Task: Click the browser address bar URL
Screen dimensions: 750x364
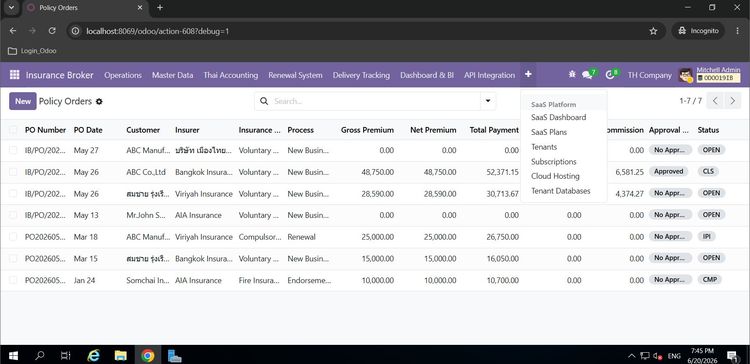Action: coord(157,31)
